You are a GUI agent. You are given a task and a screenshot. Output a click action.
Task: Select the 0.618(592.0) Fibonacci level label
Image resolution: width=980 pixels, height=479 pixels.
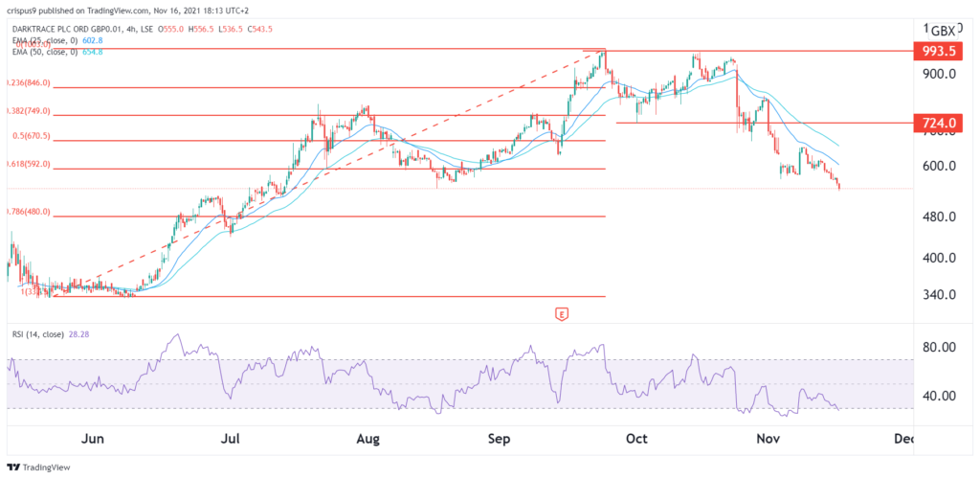tap(29, 164)
